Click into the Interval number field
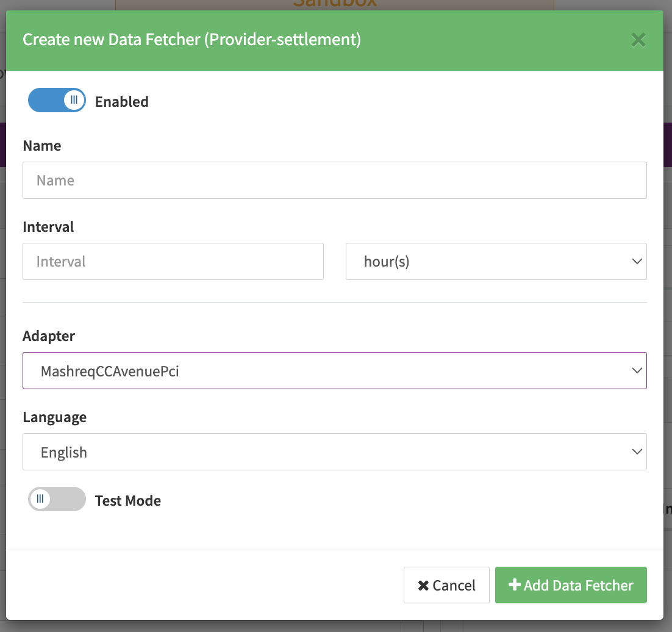 [x=173, y=262]
